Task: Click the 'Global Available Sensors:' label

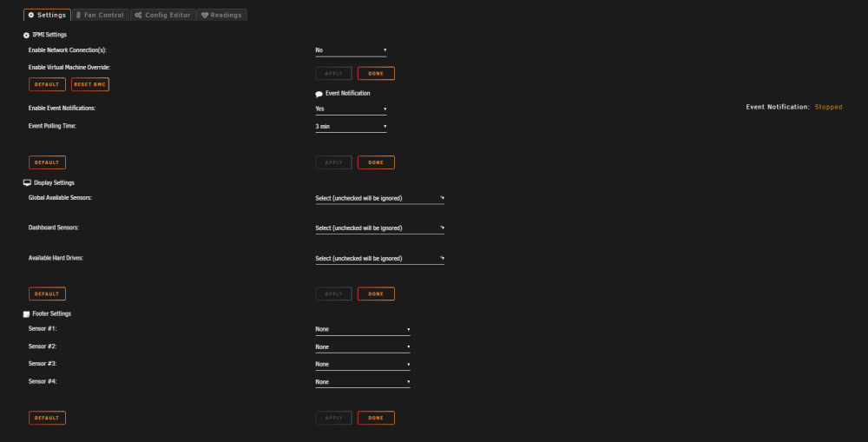Action: point(60,198)
